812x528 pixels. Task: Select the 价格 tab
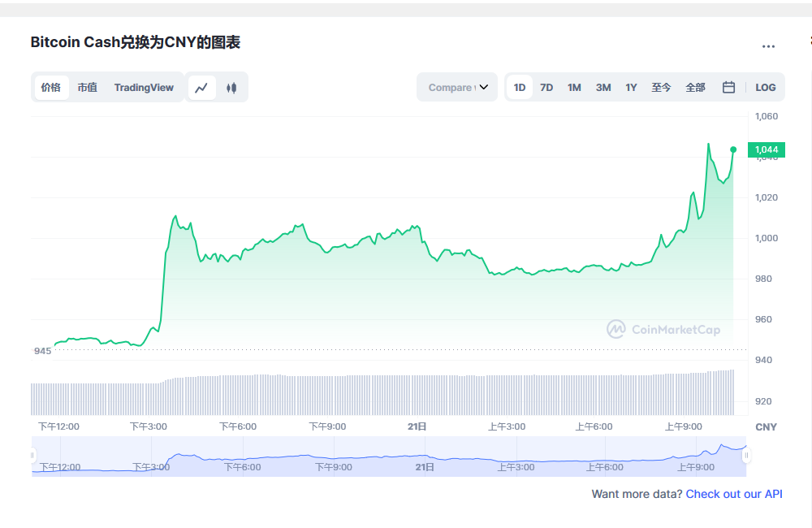pyautogui.click(x=50, y=88)
